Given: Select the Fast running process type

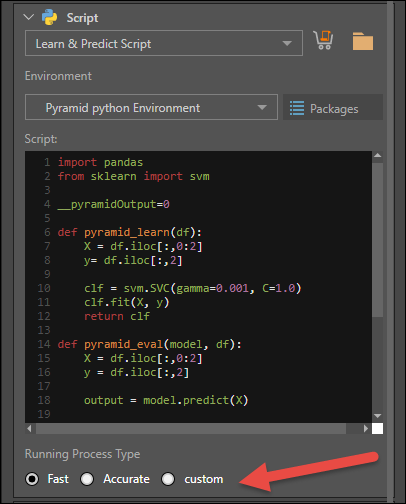Looking at the screenshot, I should (32, 479).
